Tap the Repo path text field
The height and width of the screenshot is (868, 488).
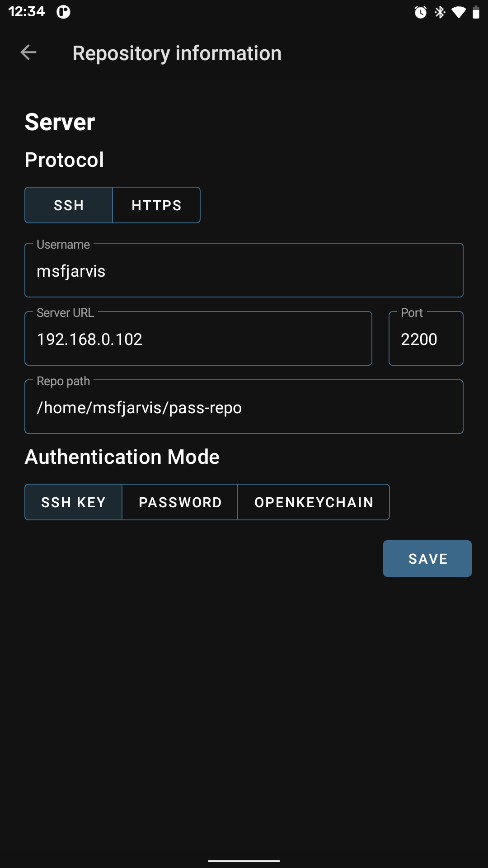pos(244,408)
